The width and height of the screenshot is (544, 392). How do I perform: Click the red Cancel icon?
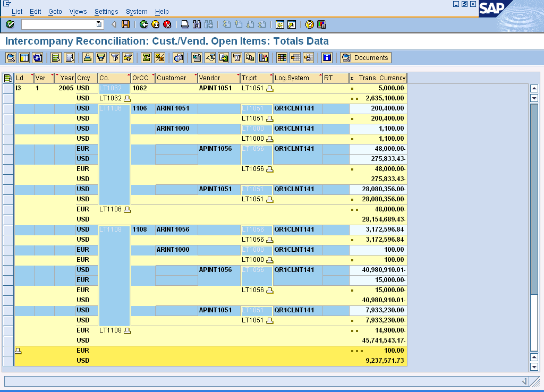(167, 24)
